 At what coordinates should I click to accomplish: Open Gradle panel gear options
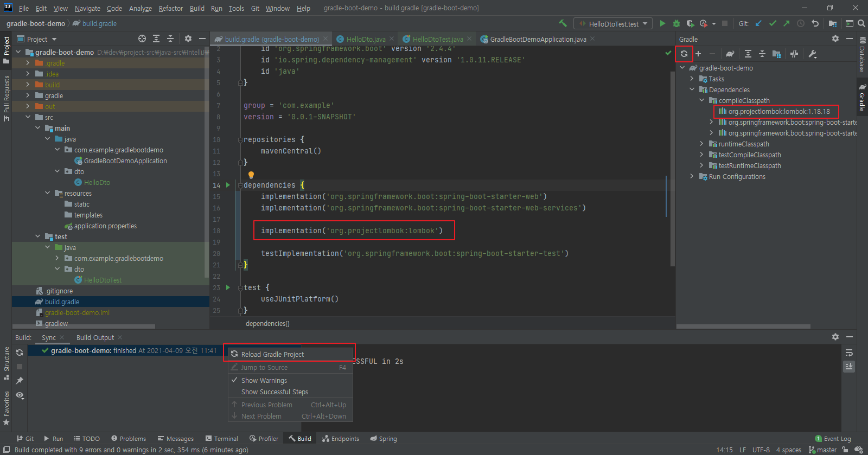[835, 39]
